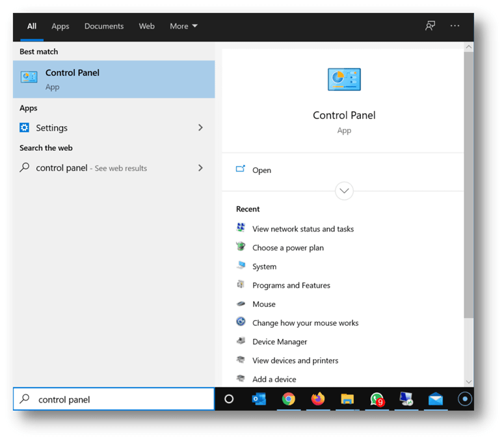Screen dimensions: 504x441
Task: Open the Mouse recent item
Action: [x=264, y=304]
